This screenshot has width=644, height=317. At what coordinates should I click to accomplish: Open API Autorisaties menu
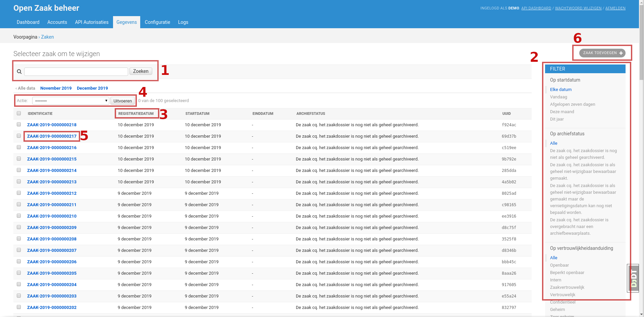click(92, 22)
